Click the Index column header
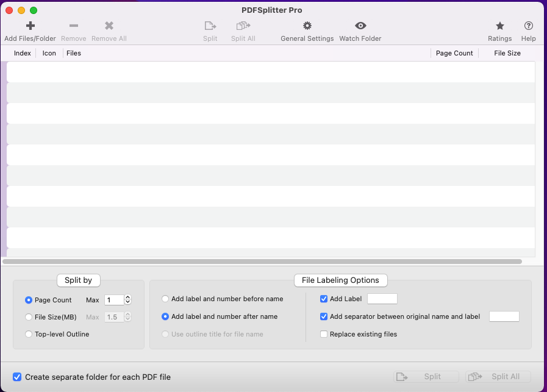Image resolution: width=547 pixels, height=392 pixels. [23, 54]
